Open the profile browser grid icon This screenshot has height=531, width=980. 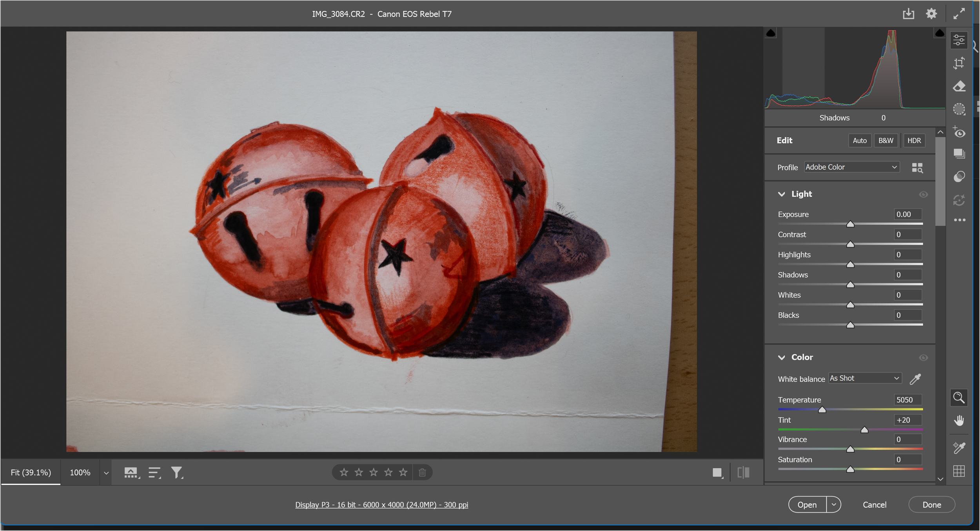pos(917,167)
